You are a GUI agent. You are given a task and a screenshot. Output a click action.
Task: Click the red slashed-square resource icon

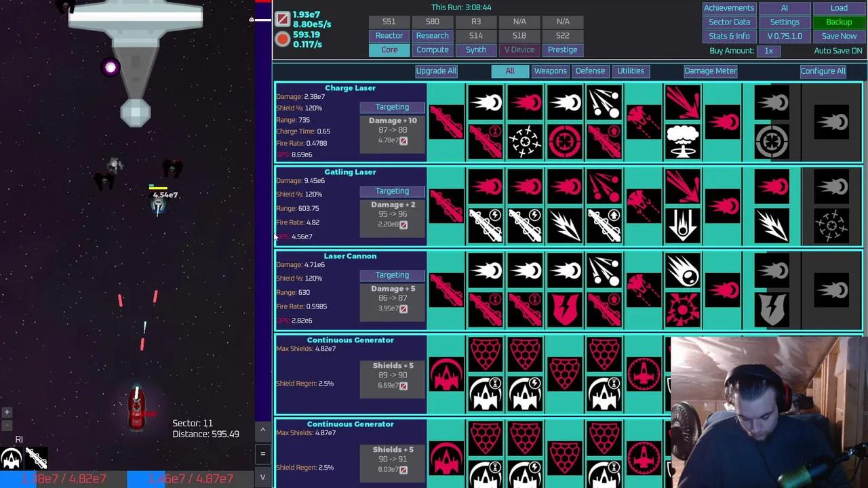coord(282,18)
